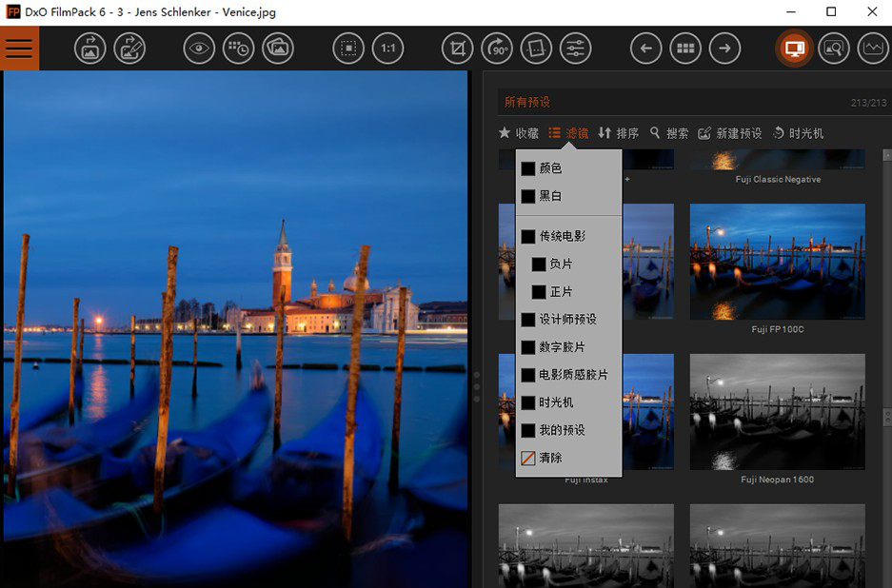The height and width of the screenshot is (588, 892).
Task: Select the Fuji Classic Negative preset
Action: tap(777, 160)
